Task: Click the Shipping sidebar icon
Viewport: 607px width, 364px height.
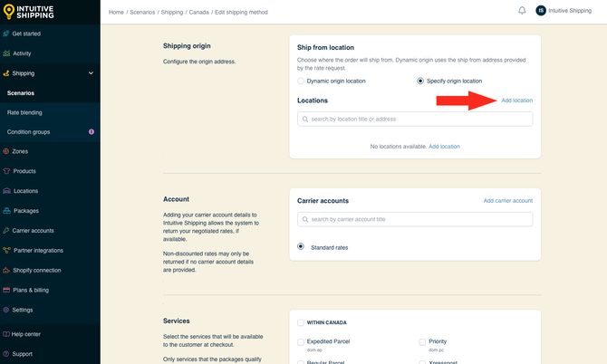Action: click(5, 73)
